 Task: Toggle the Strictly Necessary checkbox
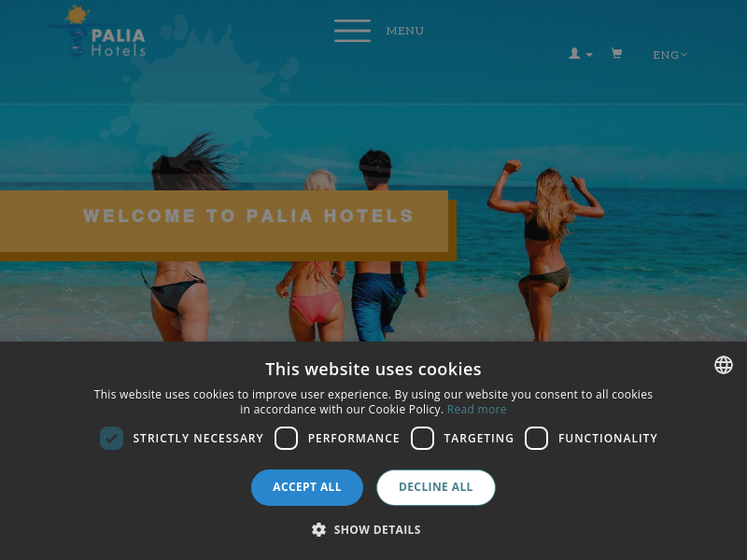(111, 438)
